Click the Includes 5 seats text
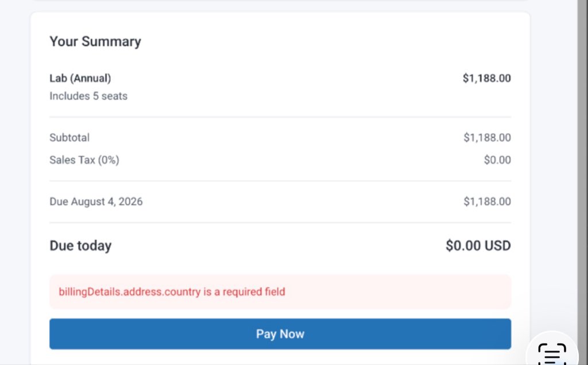Viewport: 588px width, 365px height. coord(88,96)
